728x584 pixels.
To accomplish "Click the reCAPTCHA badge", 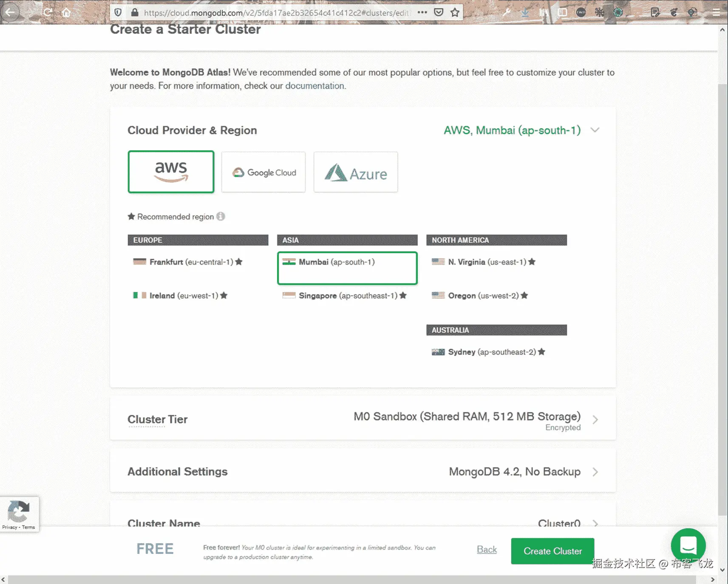I will [x=20, y=514].
